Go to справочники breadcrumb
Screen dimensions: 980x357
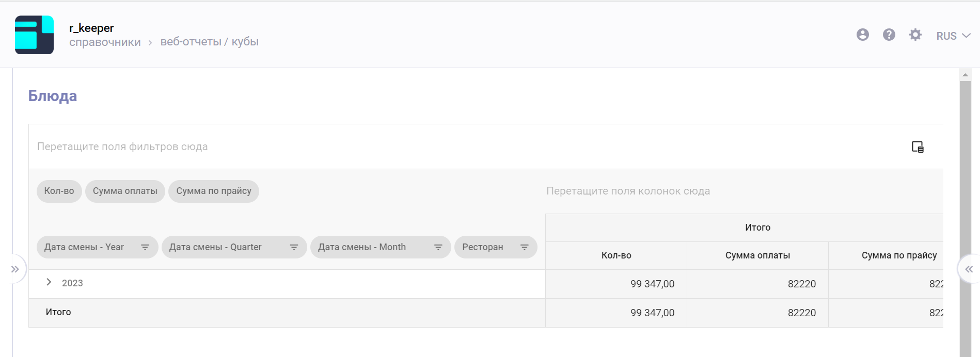[105, 42]
